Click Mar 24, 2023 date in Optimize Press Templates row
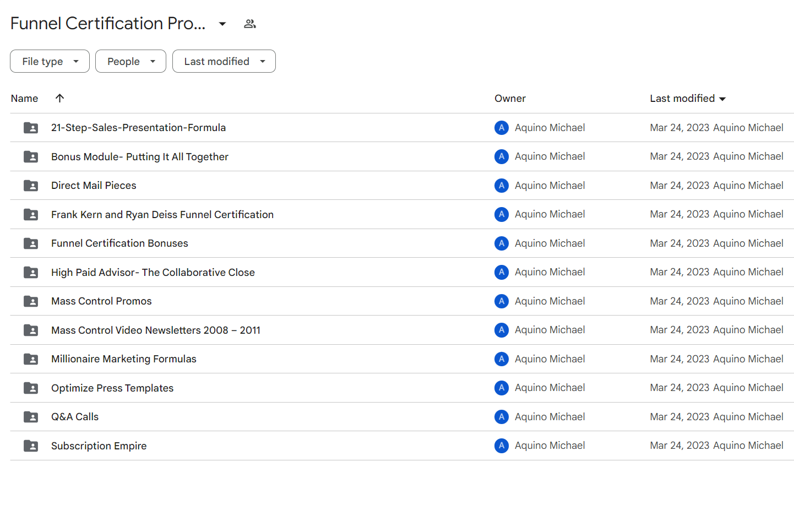This screenshot has height=532, width=794. point(679,388)
